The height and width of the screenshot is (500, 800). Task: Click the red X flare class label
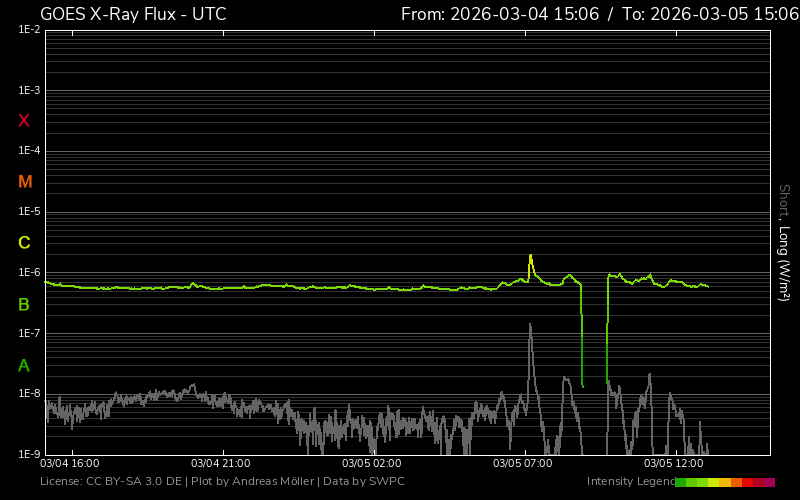tap(24, 121)
